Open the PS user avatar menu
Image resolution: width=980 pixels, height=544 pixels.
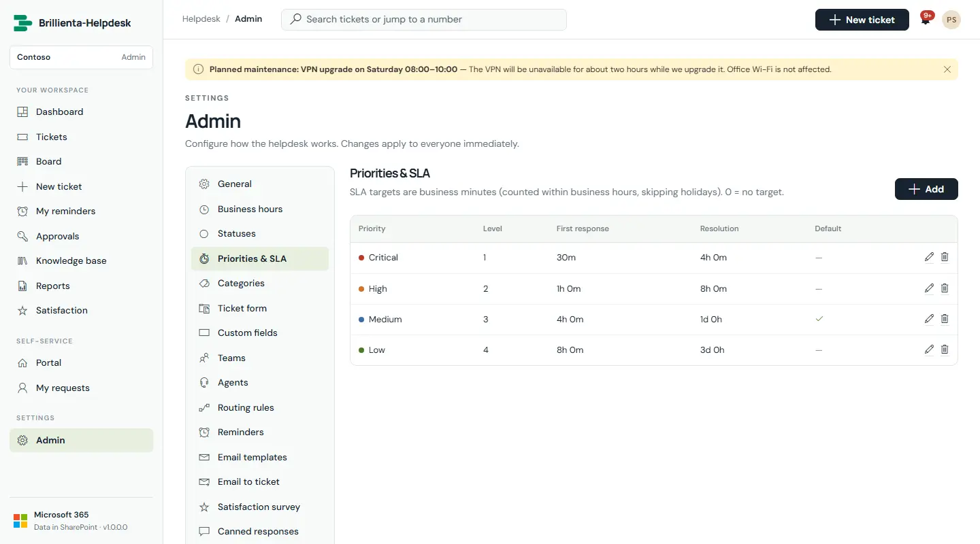pos(951,20)
